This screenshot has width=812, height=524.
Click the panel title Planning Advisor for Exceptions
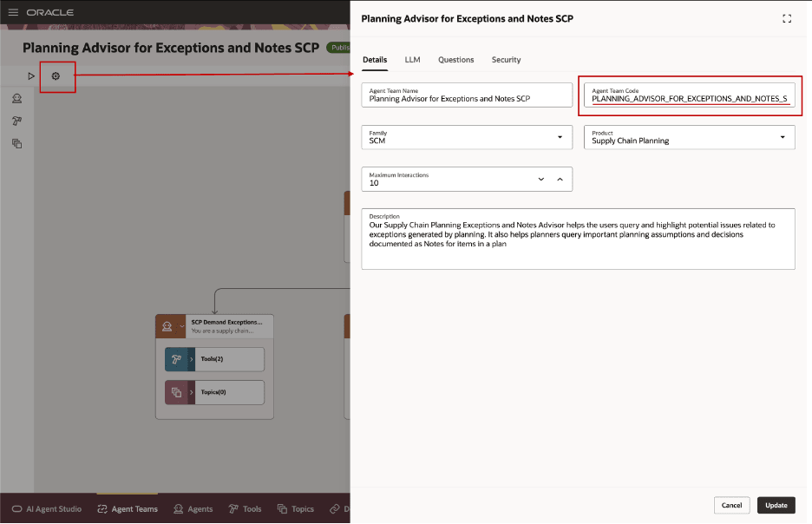pos(467,18)
